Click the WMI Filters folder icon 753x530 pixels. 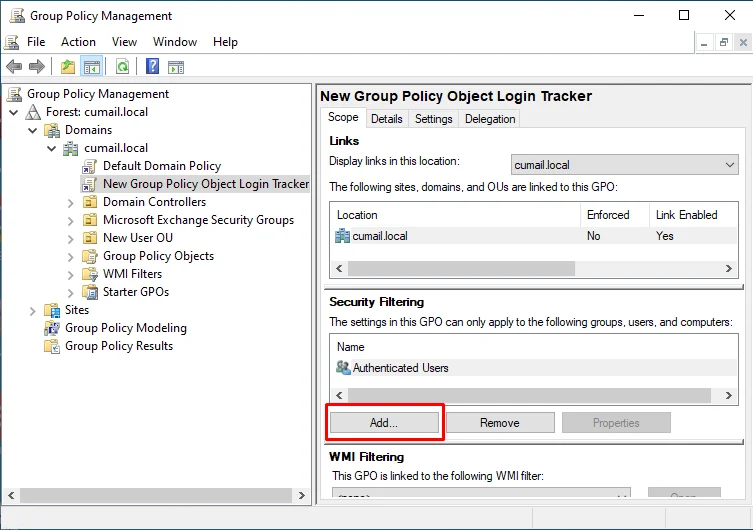point(90,274)
